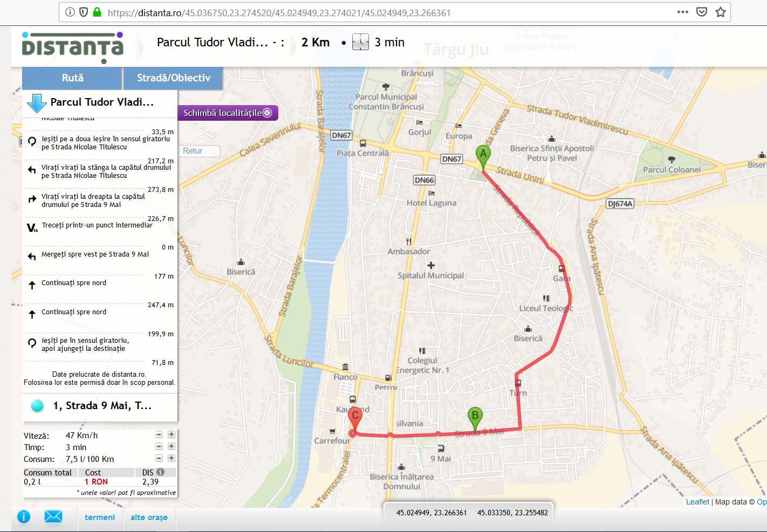Click the Turn bus stop icon on map
The width and height of the screenshot is (767, 532).
pyautogui.click(x=518, y=383)
